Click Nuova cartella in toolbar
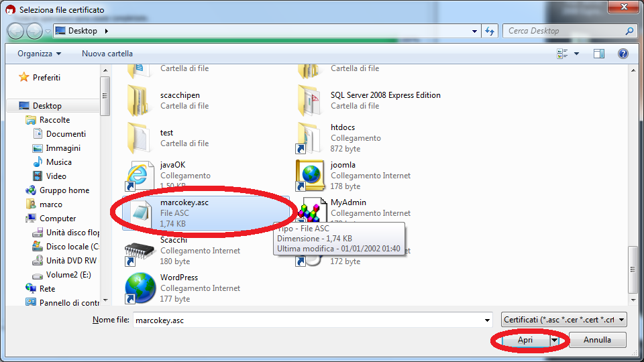The height and width of the screenshot is (362, 644). point(107,54)
